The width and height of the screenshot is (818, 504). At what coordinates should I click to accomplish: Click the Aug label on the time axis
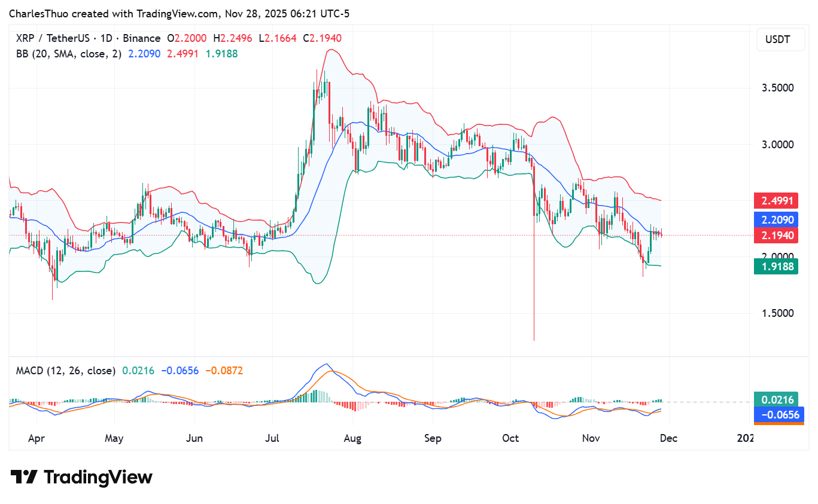[x=352, y=438]
